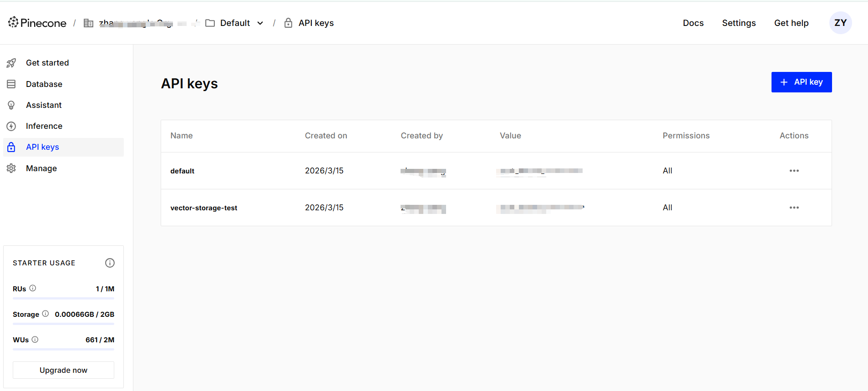868x391 pixels.
Task: Click the RUs info icon
Action: click(33, 288)
